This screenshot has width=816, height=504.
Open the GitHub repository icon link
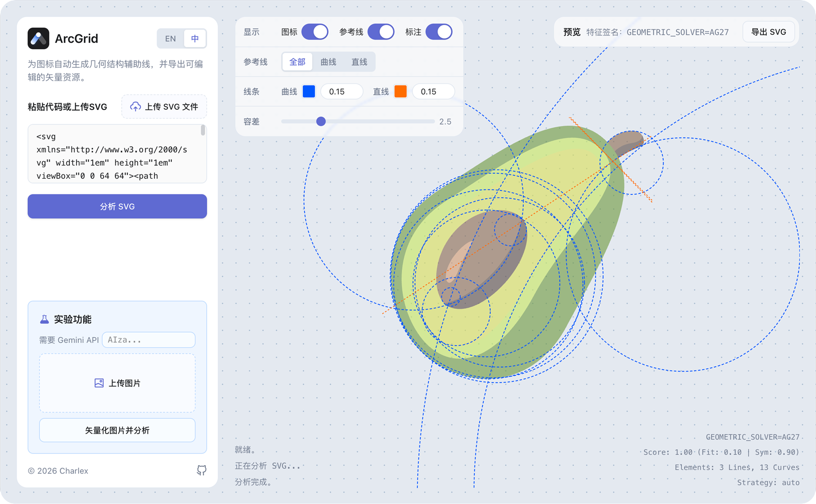pos(202,470)
